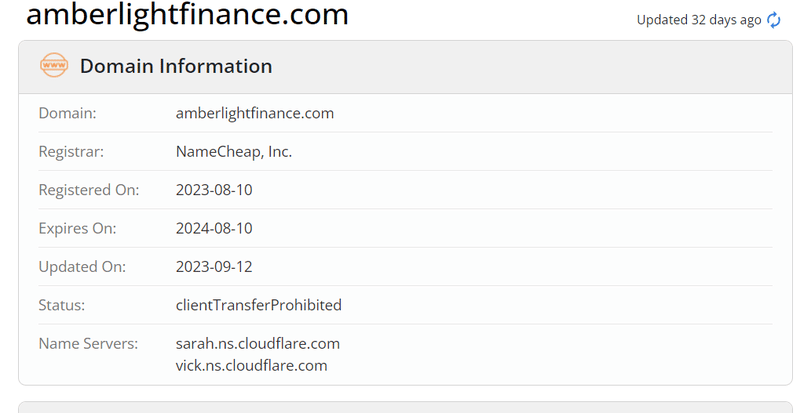Click the large amberlightfinance.com page heading

point(187,14)
